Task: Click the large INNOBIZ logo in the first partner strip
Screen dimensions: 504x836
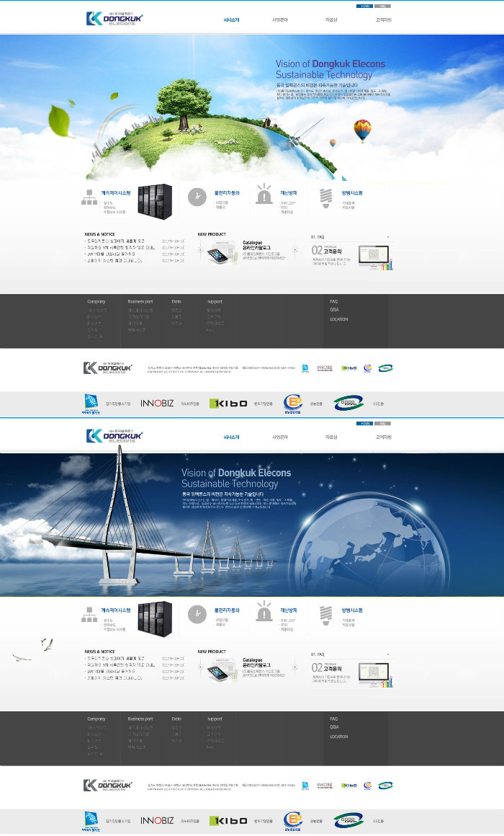Action: (157, 404)
